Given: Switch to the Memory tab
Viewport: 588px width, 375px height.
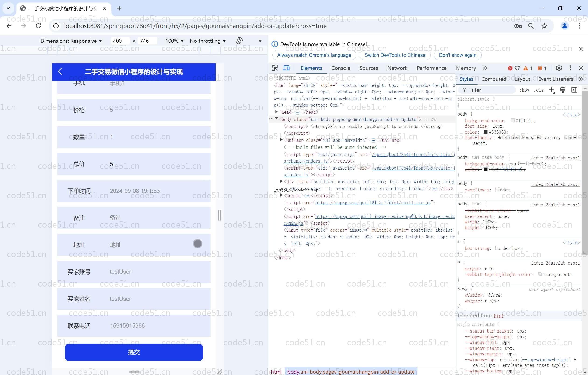Looking at the screenshot, I should tap(466, 68).
